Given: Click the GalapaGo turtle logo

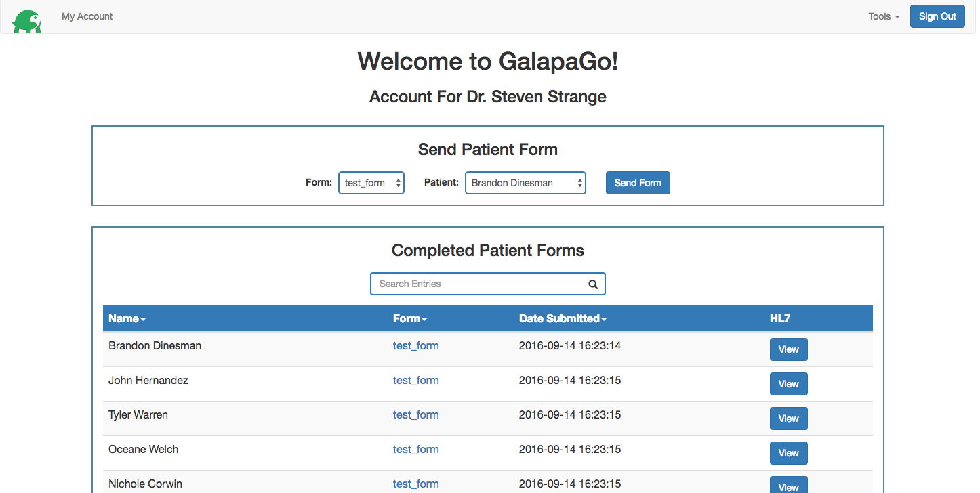Looking at the screenshot, I should point(26,20).
